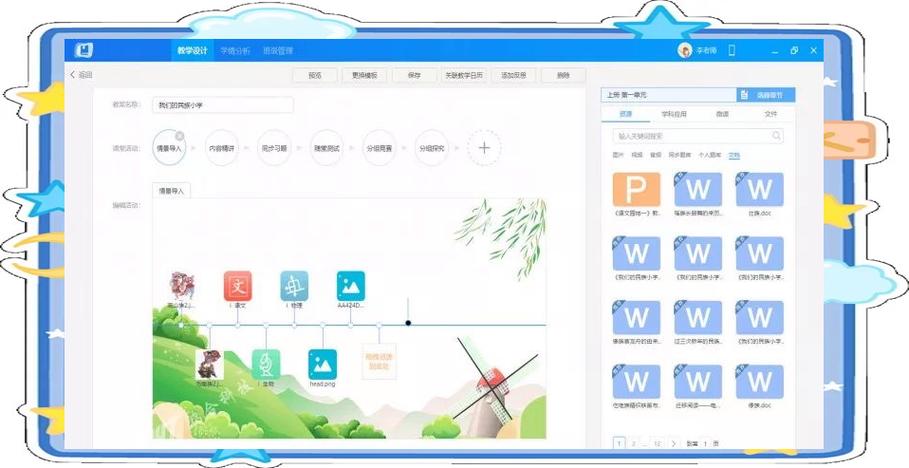The height and width of the screenshot is (468, 909).
Task: Click the mobile phone icon in the header
Action: coord(732,50)
